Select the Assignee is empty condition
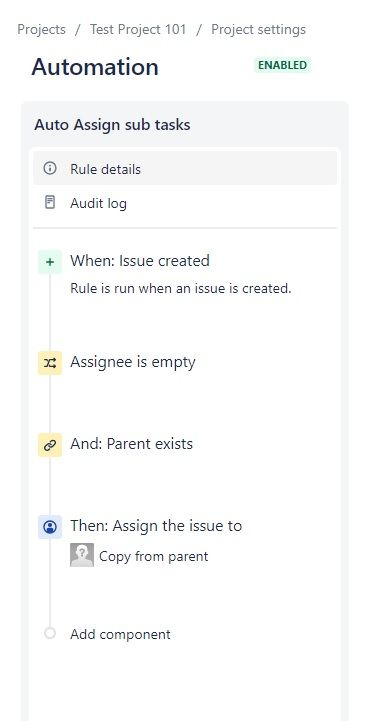 click(x=133, y=362)
